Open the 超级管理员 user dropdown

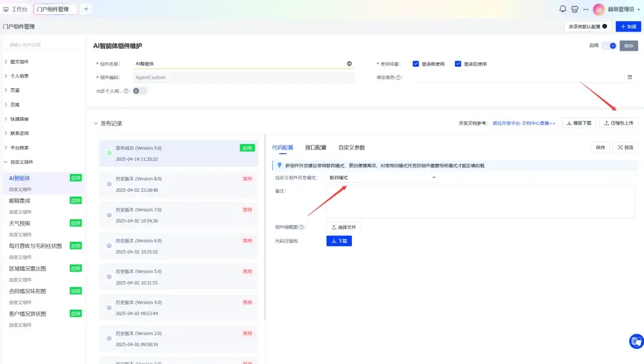click(624, 9)
